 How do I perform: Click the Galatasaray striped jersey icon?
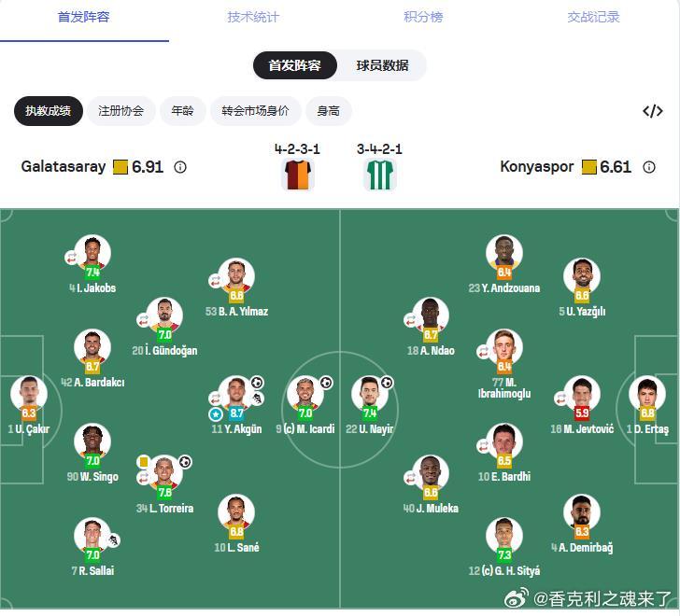(297, 175)
